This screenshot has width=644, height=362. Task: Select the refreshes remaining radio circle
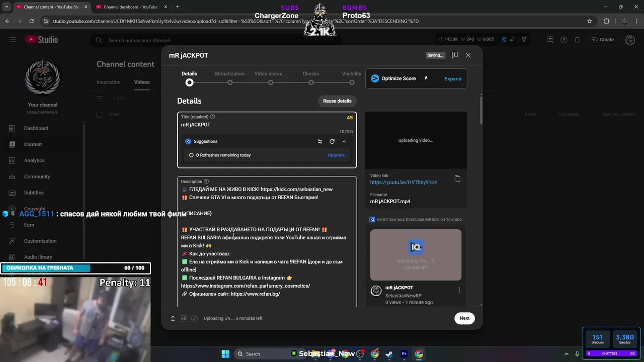point(191,155)
